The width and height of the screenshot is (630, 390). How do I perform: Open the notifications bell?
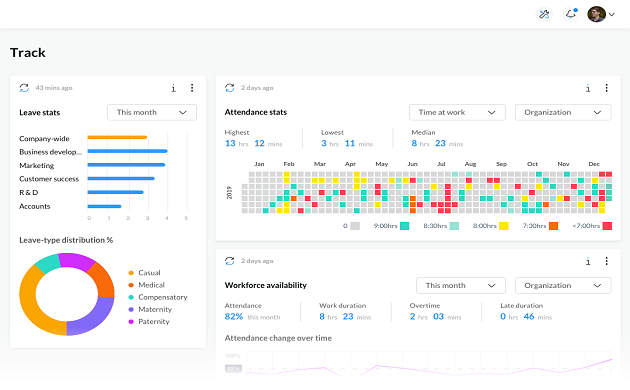point(571,14)
